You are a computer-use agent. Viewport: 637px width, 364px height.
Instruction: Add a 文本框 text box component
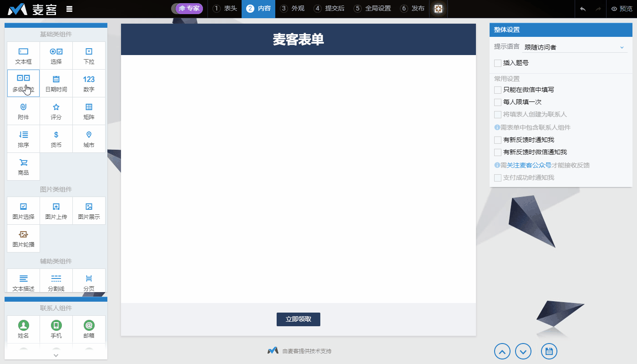24,56
